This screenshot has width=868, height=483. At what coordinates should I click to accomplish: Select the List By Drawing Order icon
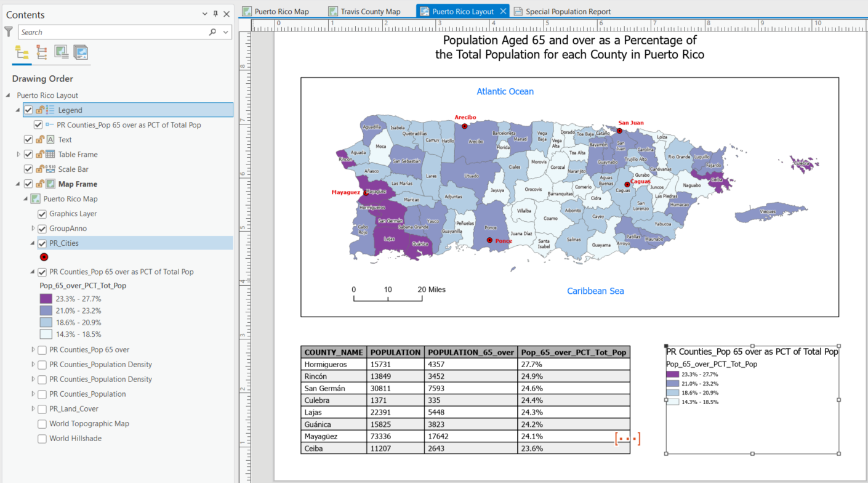click(x=22, y=52)
